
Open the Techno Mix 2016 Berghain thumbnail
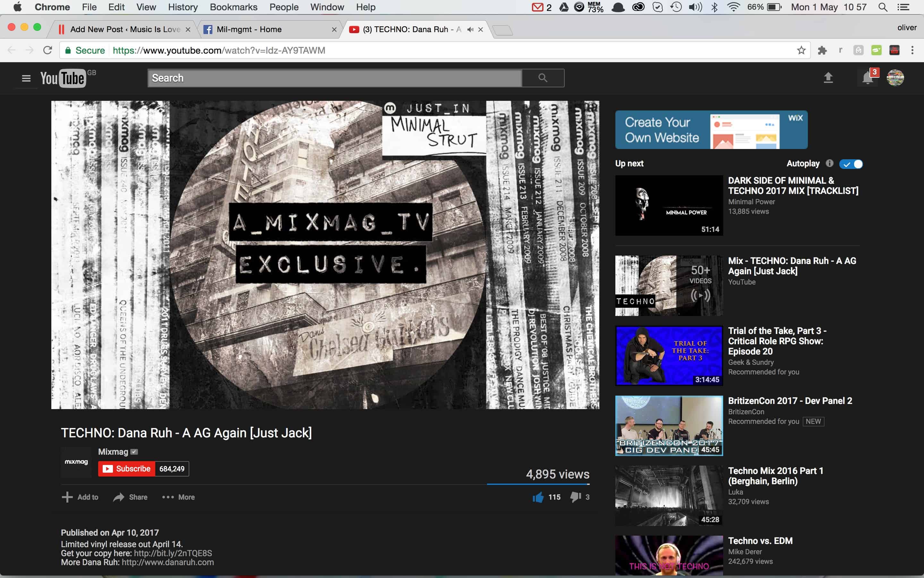pyautogui.click(x=669, y=495)
